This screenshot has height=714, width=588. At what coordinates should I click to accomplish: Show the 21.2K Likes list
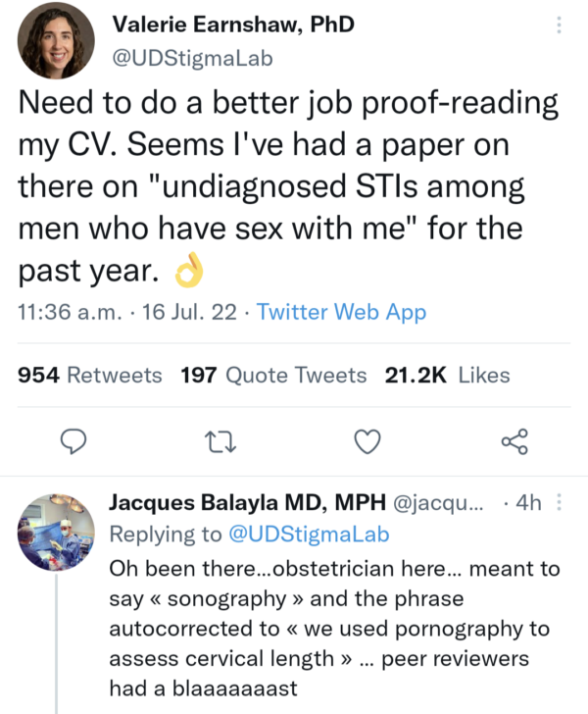447,375
